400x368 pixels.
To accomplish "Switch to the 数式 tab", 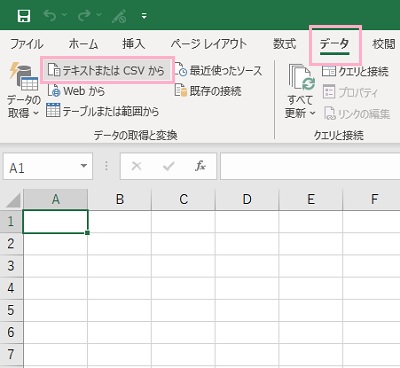I will point(285,44).
